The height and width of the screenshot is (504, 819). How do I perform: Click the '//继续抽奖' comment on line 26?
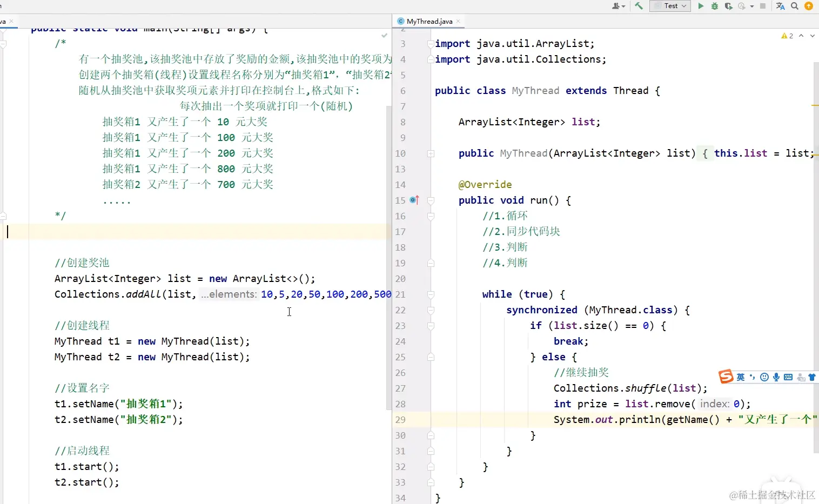click(581, 373)
